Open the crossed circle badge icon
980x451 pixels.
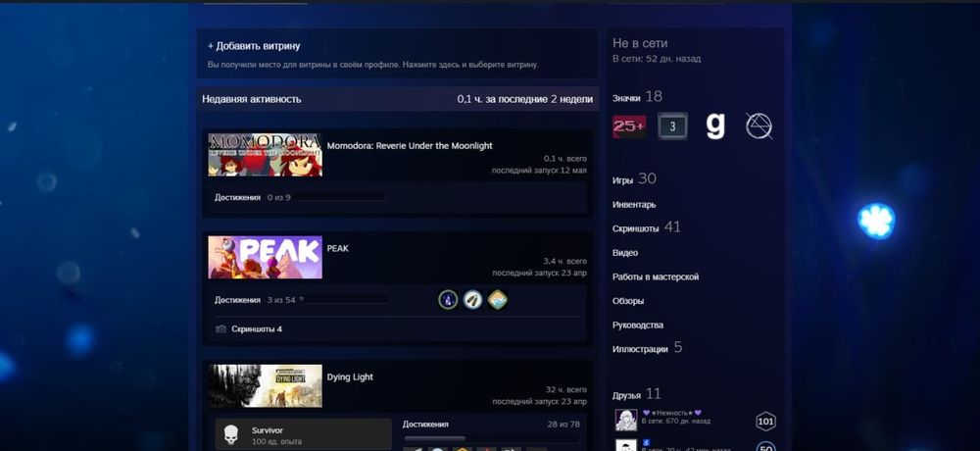point(759,126)
